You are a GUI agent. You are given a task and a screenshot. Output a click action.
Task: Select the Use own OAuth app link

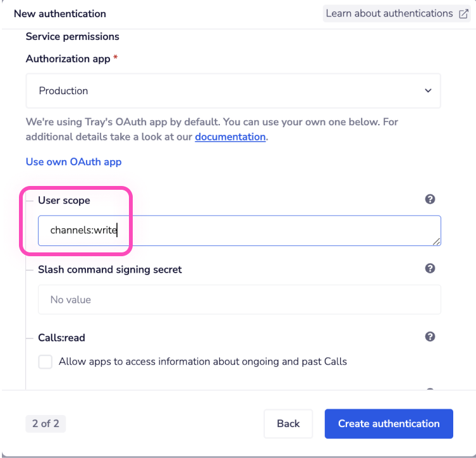tap(73, 162)
